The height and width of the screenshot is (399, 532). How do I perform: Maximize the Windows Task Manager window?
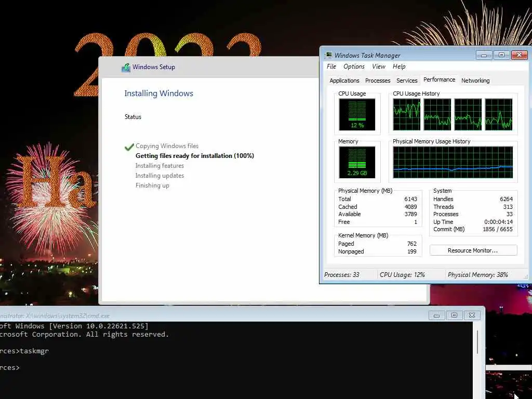501,55
